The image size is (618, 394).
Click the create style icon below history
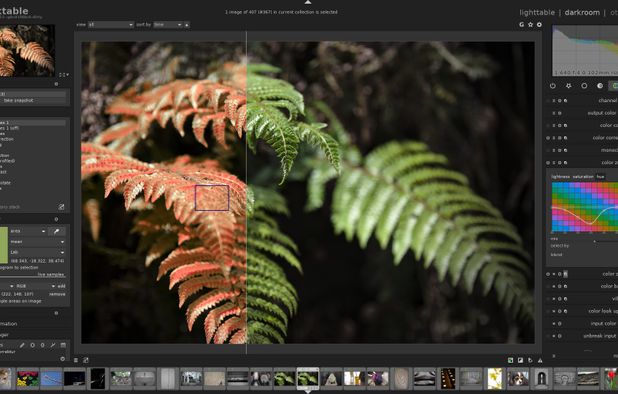pyautogui.click(x=61, y=206)
